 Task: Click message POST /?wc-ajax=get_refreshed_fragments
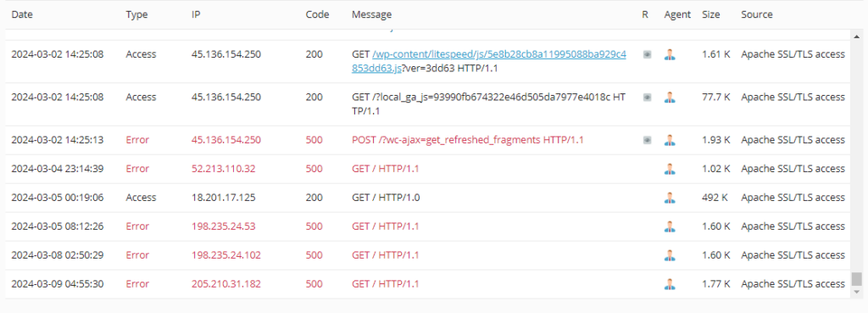pyautogui.click(x=468, y=140)
